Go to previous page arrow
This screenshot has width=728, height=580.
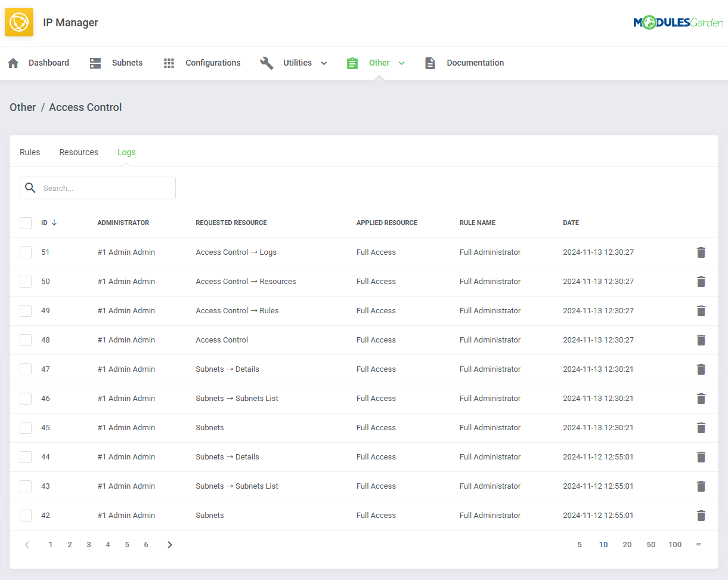pyautogui.click(x=27, y=545)
